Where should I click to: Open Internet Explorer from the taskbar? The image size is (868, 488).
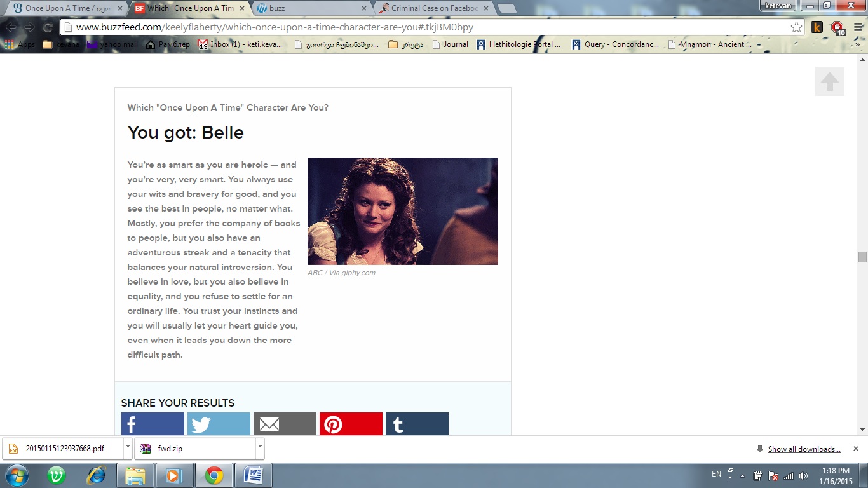96,475
